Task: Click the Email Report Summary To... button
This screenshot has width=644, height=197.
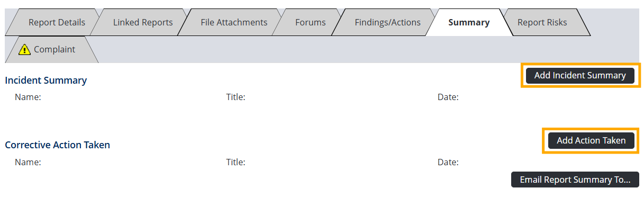Action: [x=575, y=180]
